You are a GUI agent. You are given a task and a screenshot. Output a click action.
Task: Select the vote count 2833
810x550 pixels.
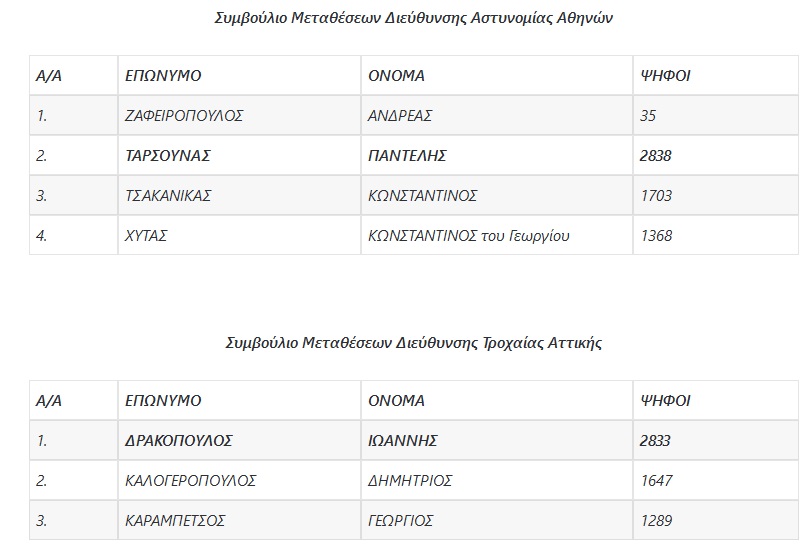[x=655, y=441]
